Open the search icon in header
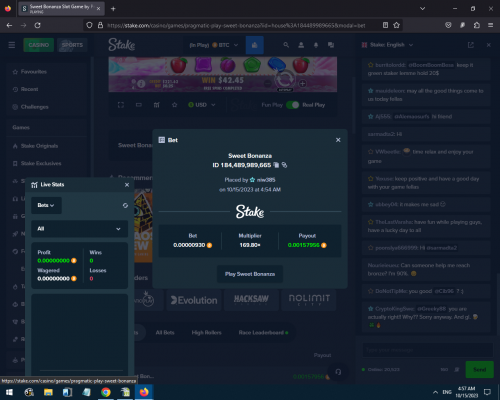Image resolution: width=500 pixels, height=400 pixels. pyautogui.click(x=286, y=45)
